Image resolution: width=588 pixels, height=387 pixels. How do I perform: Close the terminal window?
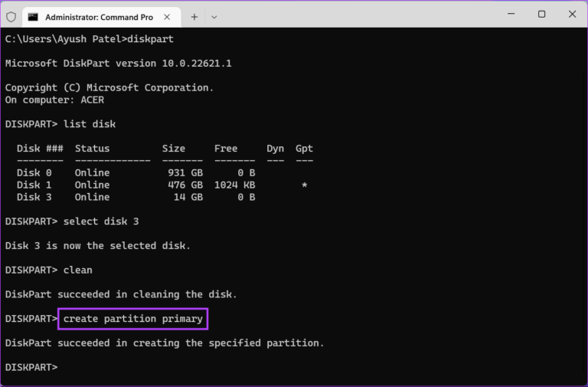572,14
